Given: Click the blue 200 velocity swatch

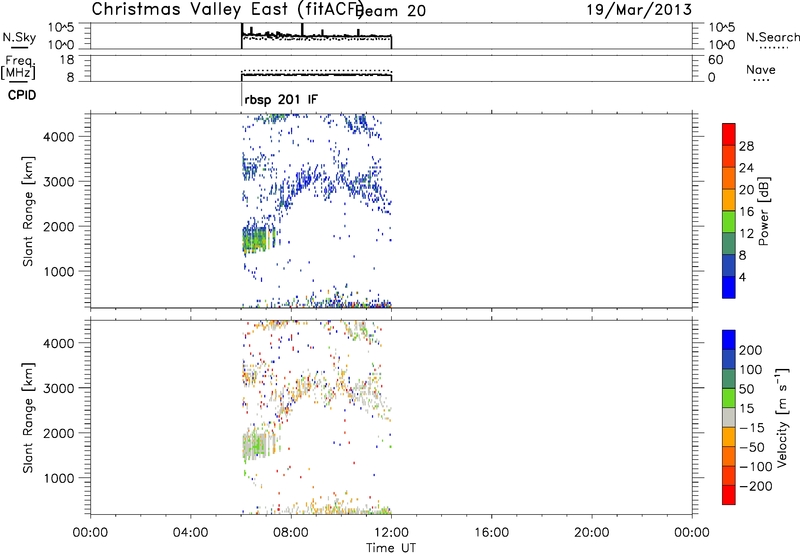Looking at the screenshot, I should pos(729,340).
